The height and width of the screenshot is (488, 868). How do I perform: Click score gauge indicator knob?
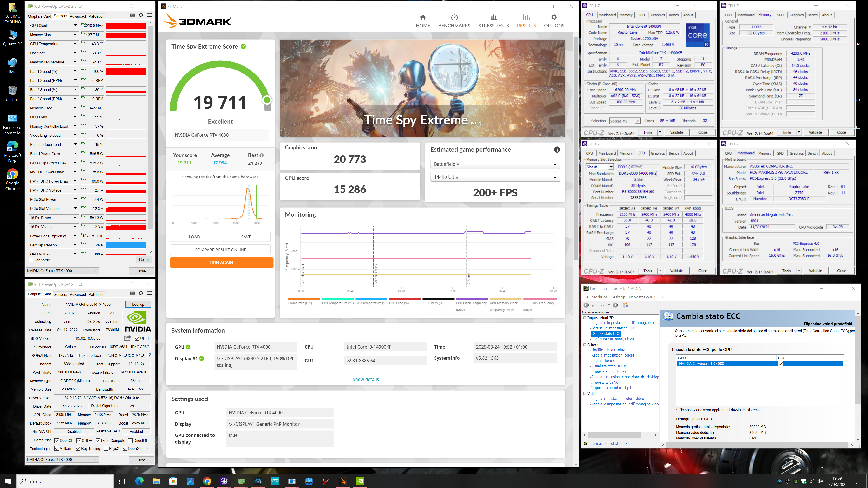pos(267,100)
